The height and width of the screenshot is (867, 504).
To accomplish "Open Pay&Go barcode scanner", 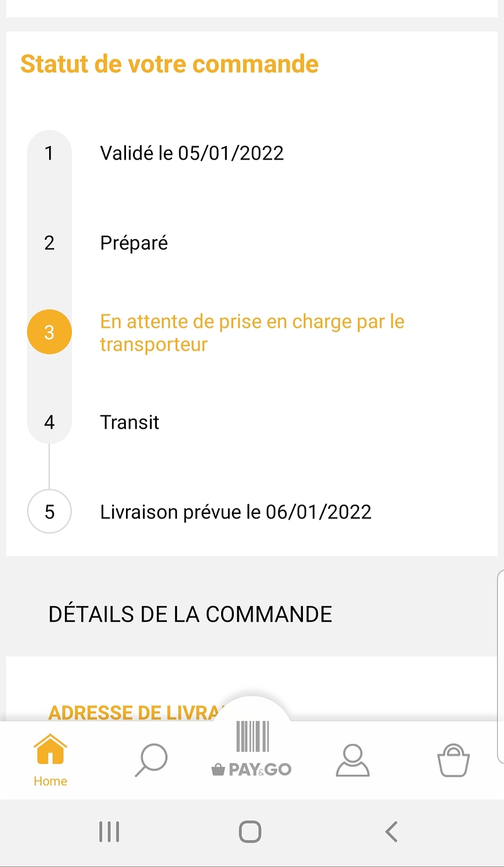I will 252,749.
